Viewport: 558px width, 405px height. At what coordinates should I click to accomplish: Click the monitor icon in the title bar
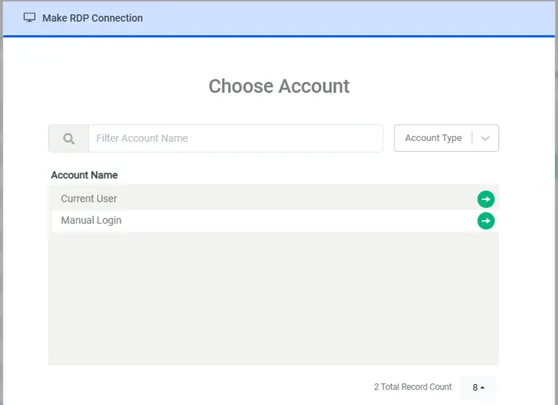coord(29,17)
